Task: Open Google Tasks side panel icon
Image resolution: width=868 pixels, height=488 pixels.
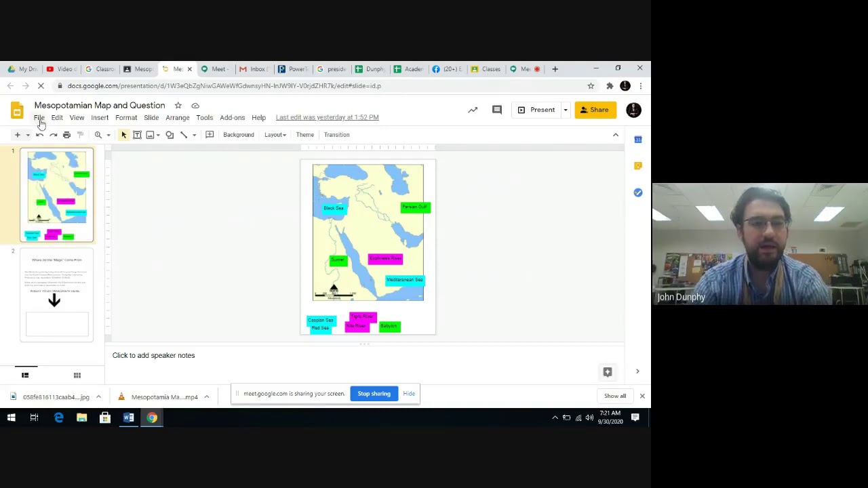Action: 638,192
